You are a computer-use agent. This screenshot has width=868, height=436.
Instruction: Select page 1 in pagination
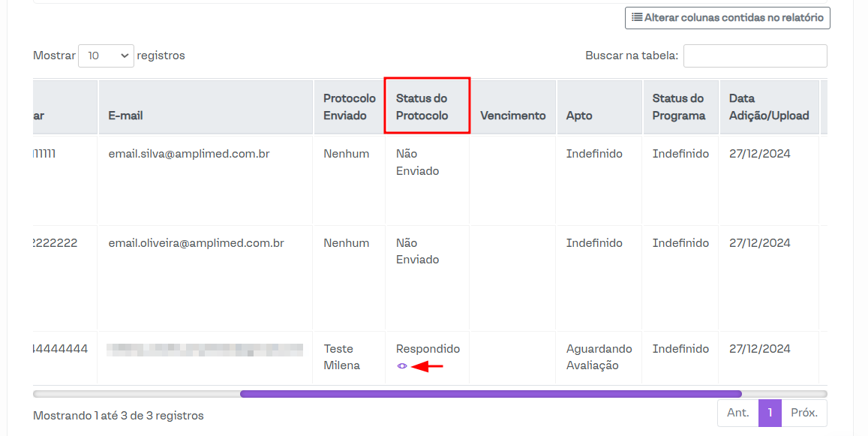pyautogui.click(x=770, y=413)
